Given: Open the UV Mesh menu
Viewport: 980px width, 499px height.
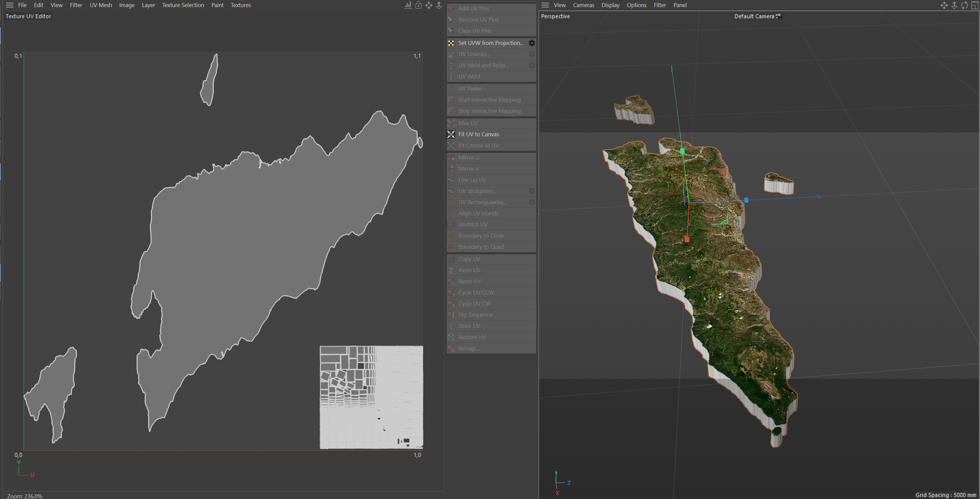Looking at the screenshot, I should pyautogui.click(x=101, y=5).
